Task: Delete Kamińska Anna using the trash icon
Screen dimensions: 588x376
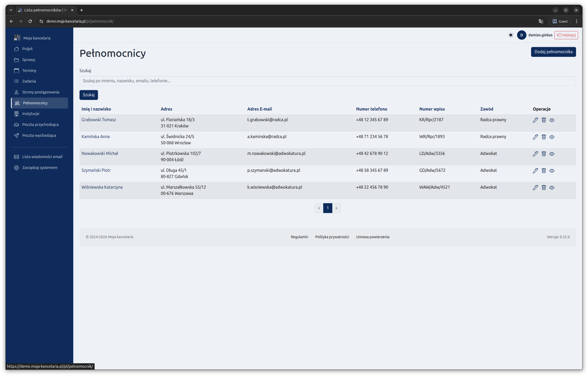Action: [544, 137]
